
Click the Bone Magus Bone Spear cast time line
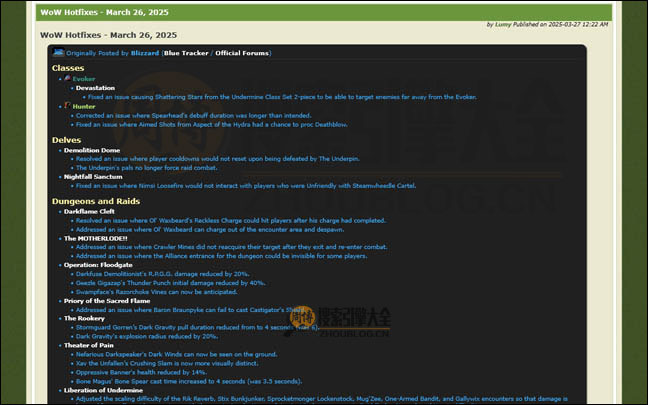189,381
